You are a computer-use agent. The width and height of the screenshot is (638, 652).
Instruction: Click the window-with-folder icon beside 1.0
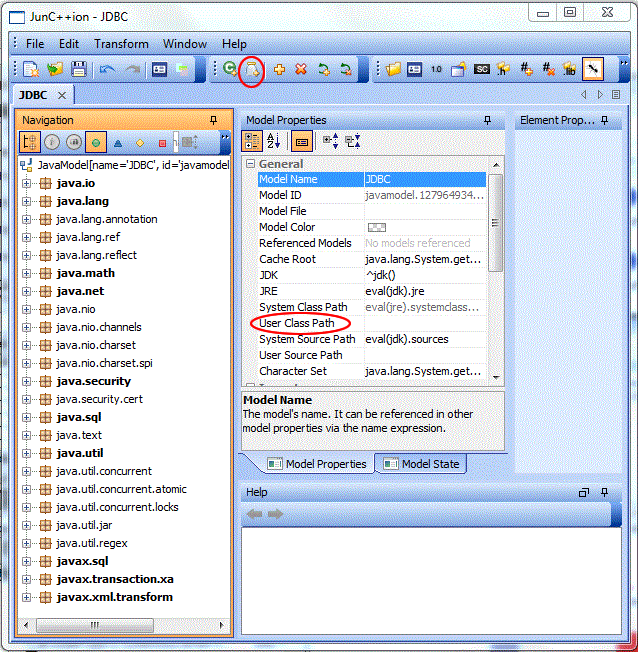pyautogui.click(x=458, y=69)
